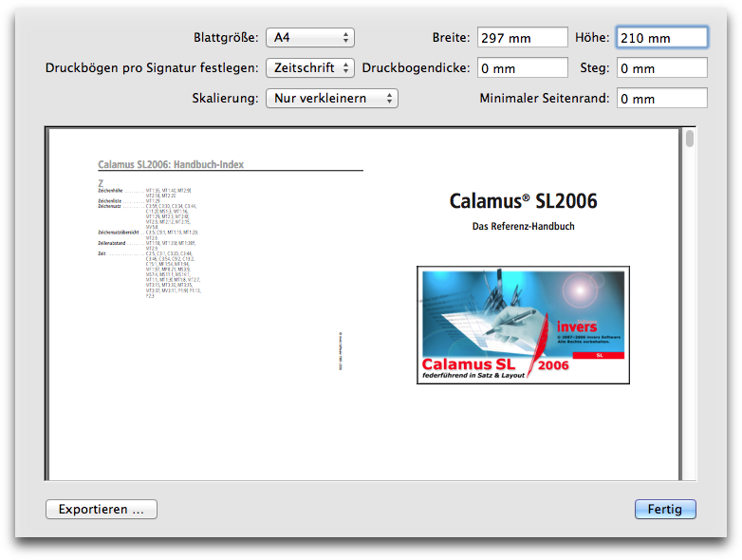Click the 'Druckbögen pro Signatur festlegen:' label
This screenshot has height=560, width=742.
152,67
